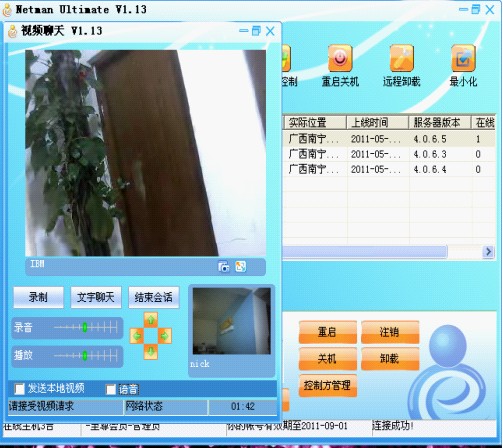Click the nick local video thumbnail
Viewport: 503px width, 448px height.
(x=231, y=321)
